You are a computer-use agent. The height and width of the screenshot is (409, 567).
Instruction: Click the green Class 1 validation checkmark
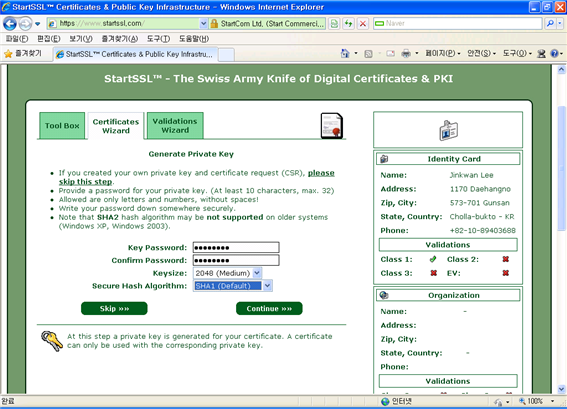(x=433, y=259)
